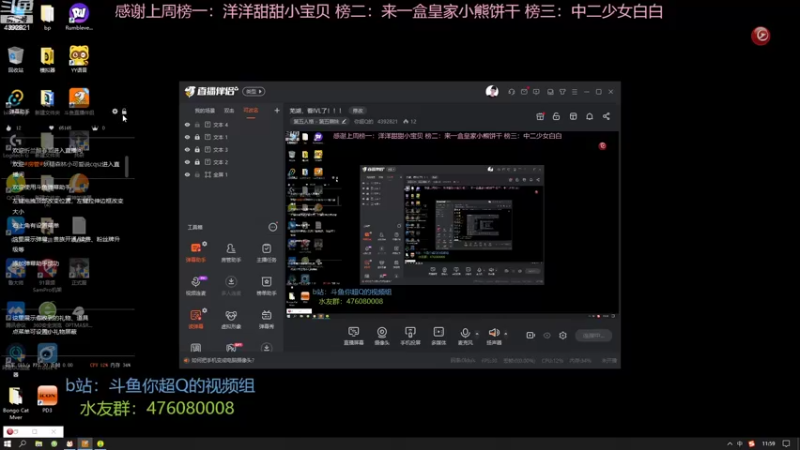Expand speaker options arrow

(506, 334)
